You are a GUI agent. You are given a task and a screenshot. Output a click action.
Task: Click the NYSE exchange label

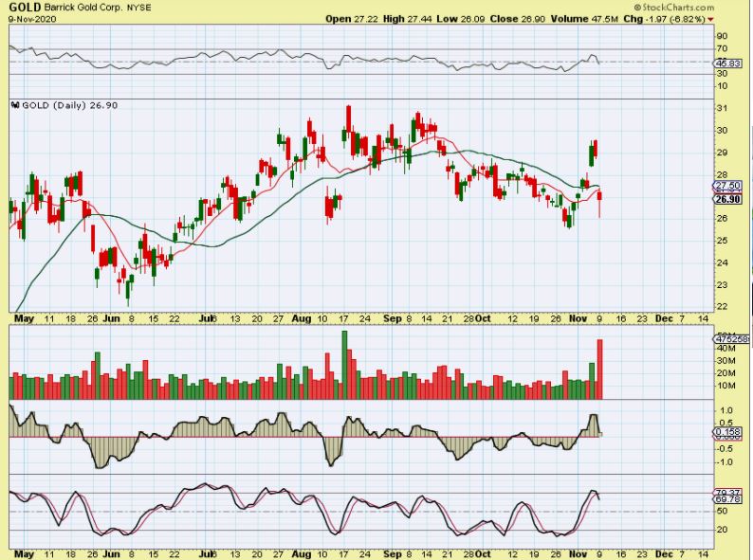click(139, 8)
